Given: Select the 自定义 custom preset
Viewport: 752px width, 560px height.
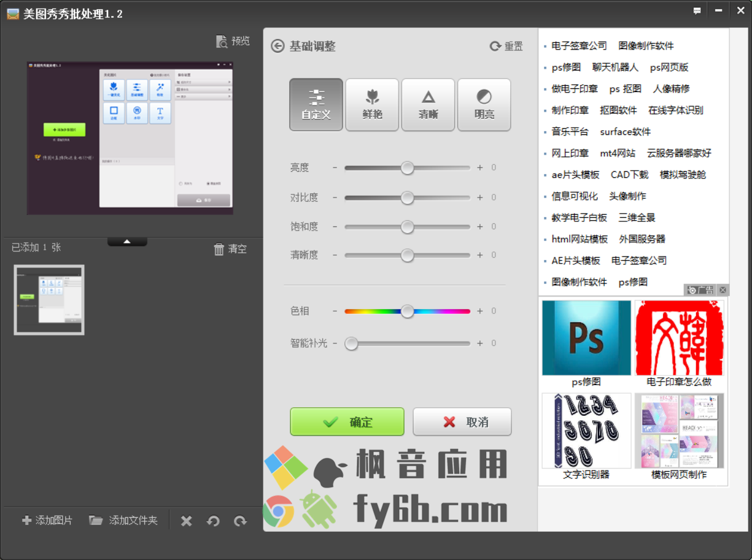Looking at the screenshot, I should (x=316, y=105).
